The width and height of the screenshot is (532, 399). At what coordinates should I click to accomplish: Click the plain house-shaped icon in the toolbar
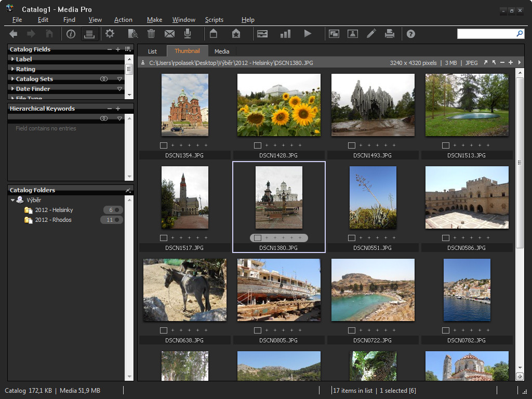click(x=214, y=34)
